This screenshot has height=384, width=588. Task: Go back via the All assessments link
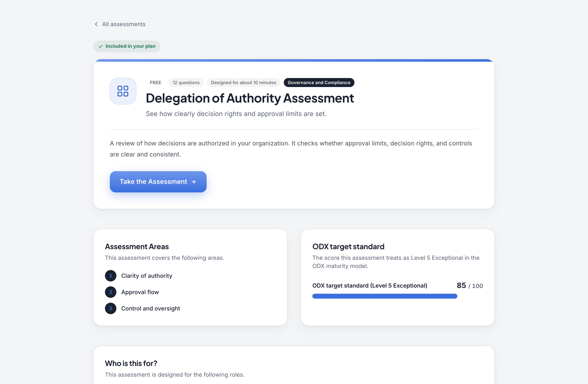120,24
